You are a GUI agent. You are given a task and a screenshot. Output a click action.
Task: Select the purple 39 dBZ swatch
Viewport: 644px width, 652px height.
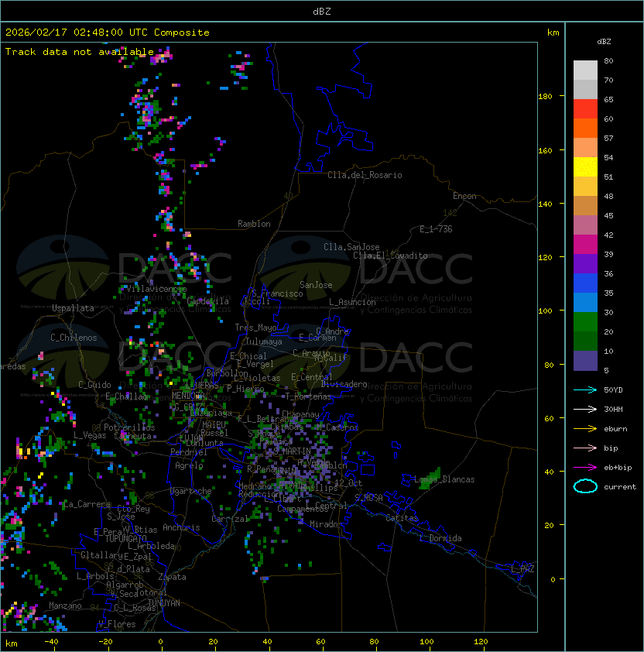tap(585, 263)
